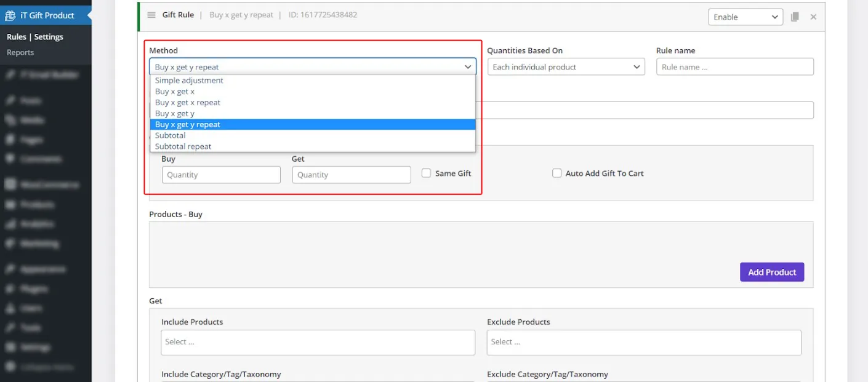
Task: Remove the gift rule with the X icon
Action: (813, 17)
